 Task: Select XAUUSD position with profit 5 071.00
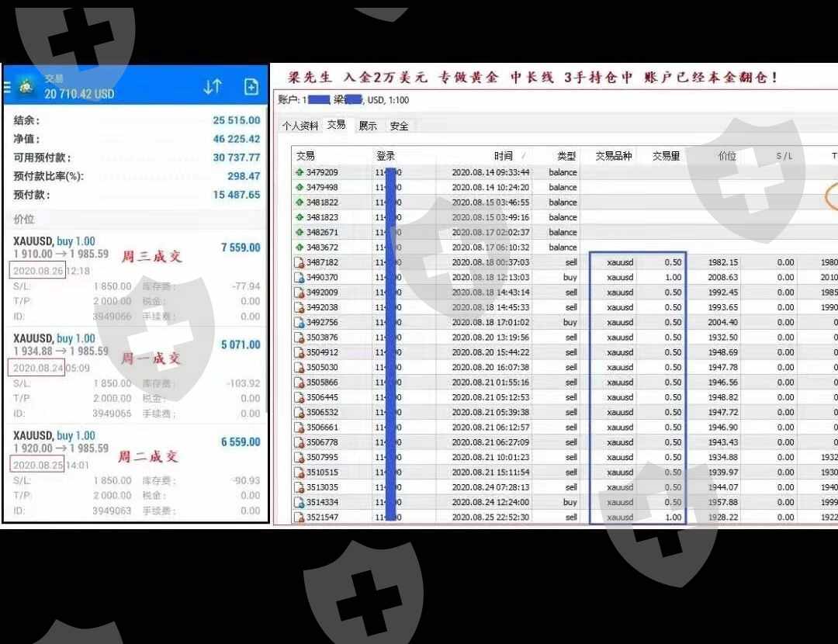point(136,375)
